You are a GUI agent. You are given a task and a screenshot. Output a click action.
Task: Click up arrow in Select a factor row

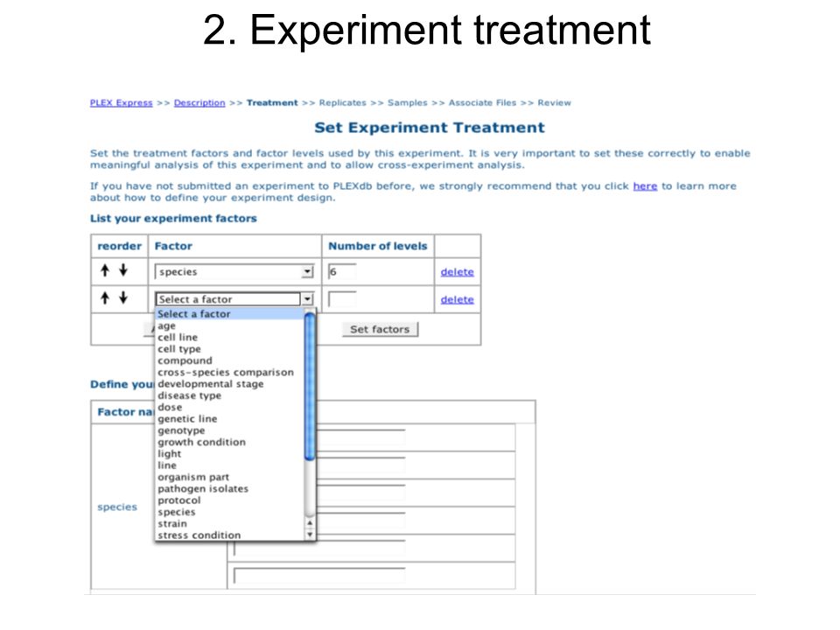tap(105, 297)
